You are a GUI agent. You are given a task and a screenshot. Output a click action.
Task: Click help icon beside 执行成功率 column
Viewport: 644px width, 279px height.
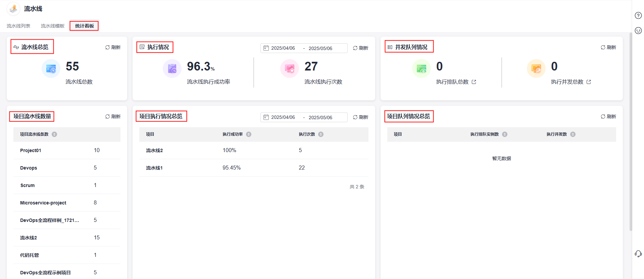click(249, 134)
